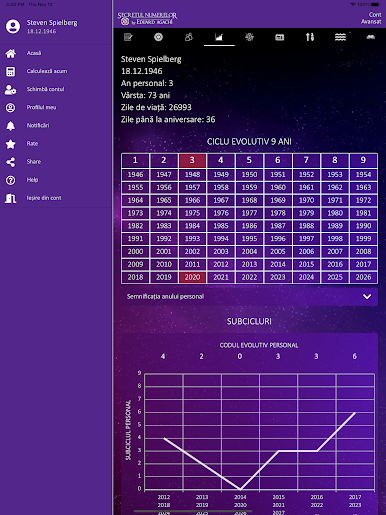This screenshot has width=386, height=515.
Task: Click Zile de viață: 26993 text
Action: pos(156,107)
